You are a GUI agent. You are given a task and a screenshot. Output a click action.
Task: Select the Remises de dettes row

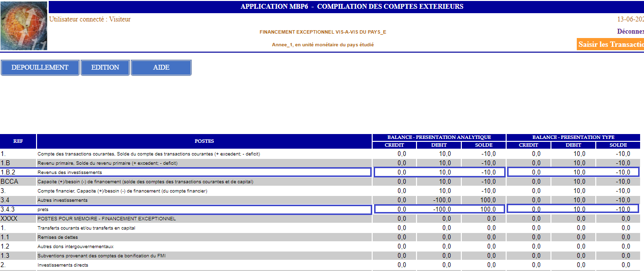58,237
